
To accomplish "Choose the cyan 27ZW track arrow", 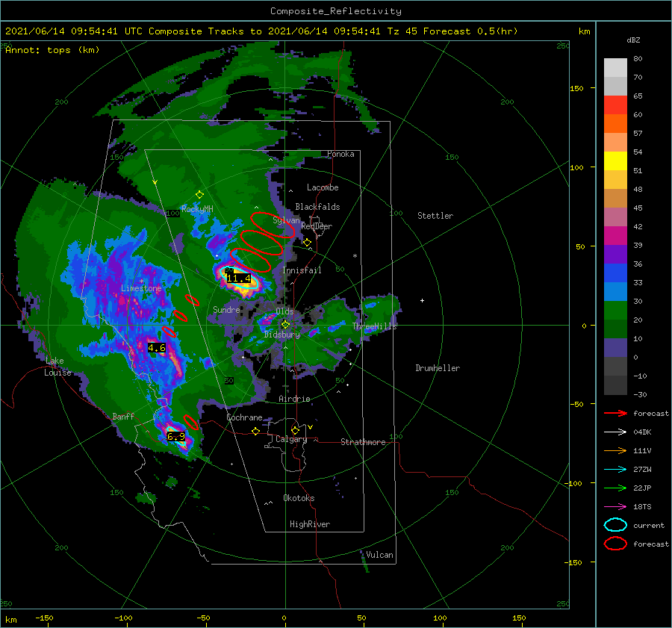I will pyautogui.click(x=615, y=470).
